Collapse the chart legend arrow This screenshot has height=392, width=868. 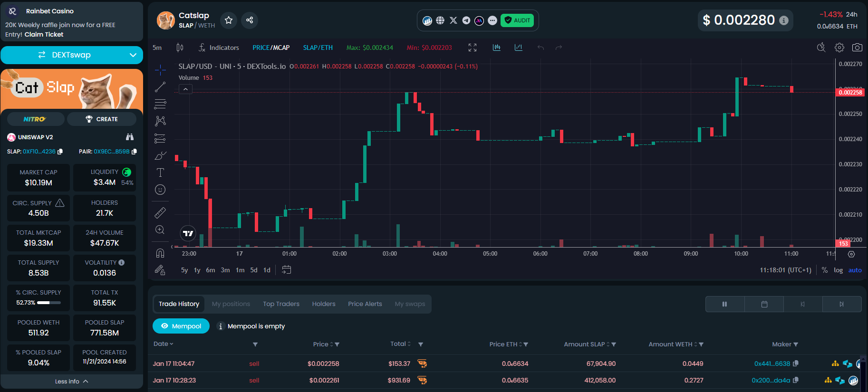[185, 89]
